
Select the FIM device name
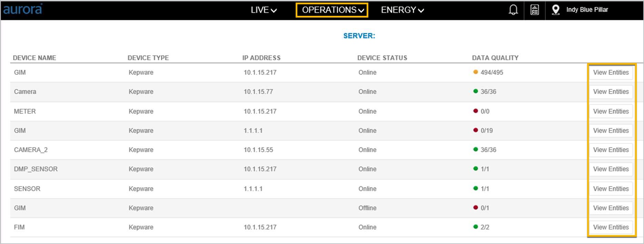(x=19, y=227)
